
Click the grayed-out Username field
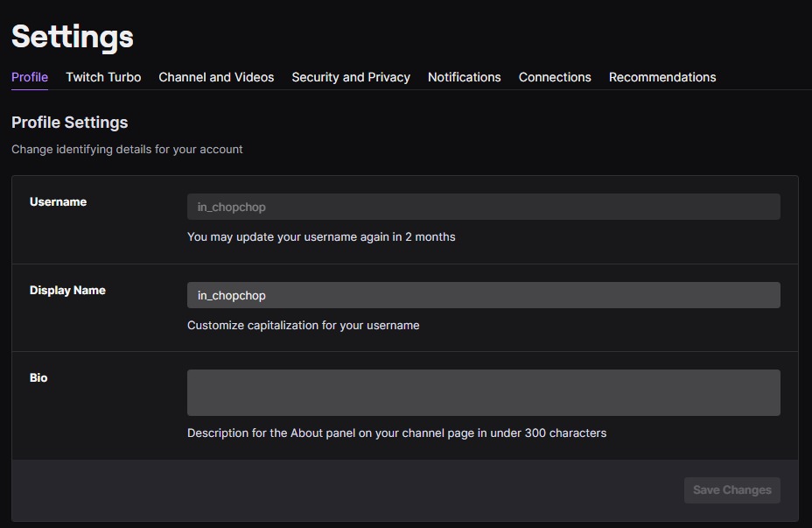pos(483,206)
